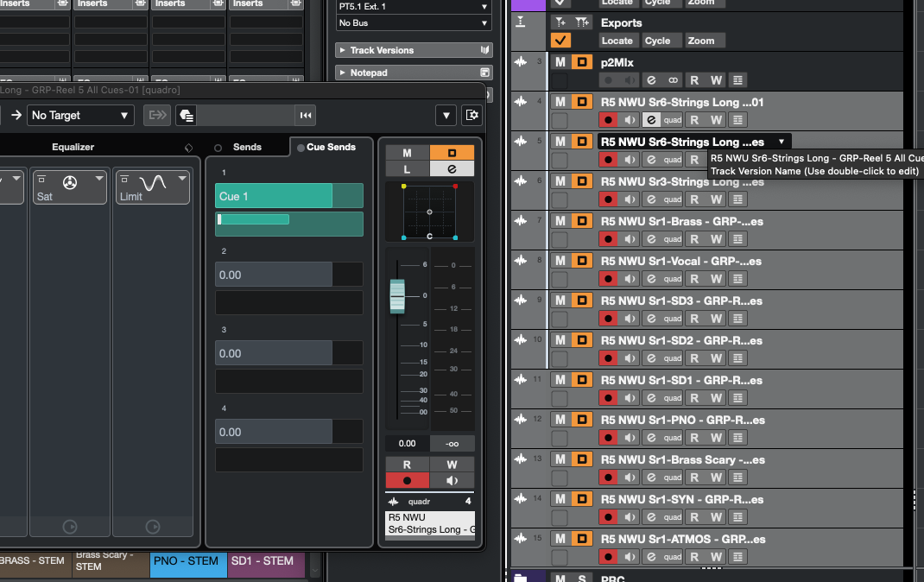924x582 pixels.
Task: Click the surround panner display
Action: coord(429,212)
